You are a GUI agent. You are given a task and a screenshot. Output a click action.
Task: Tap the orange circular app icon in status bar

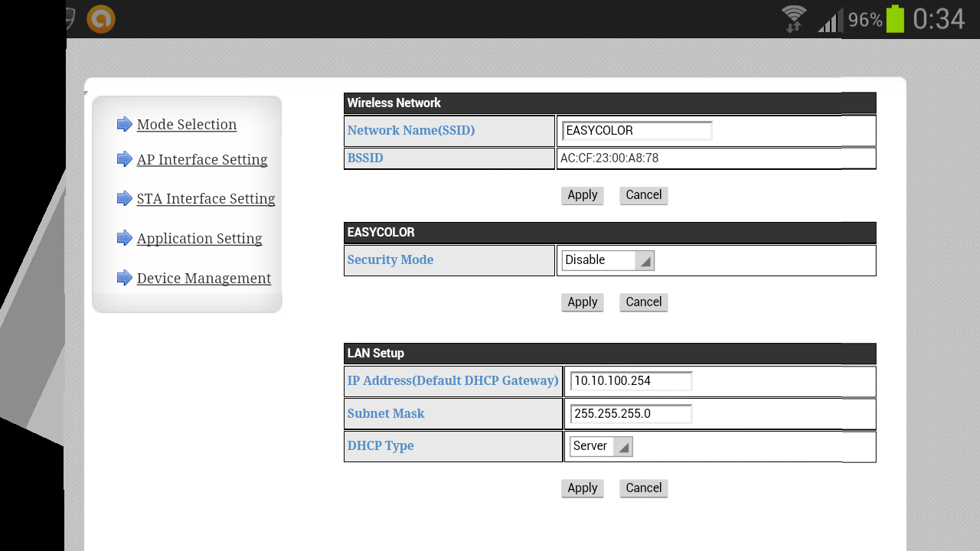tap(101, 19)
